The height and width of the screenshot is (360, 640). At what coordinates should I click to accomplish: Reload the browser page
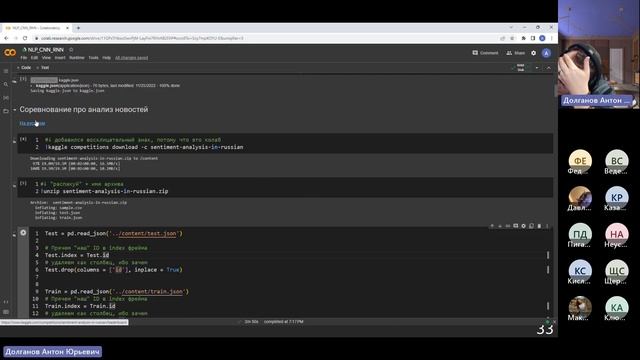pyautogui.click(x=25, y=38)
